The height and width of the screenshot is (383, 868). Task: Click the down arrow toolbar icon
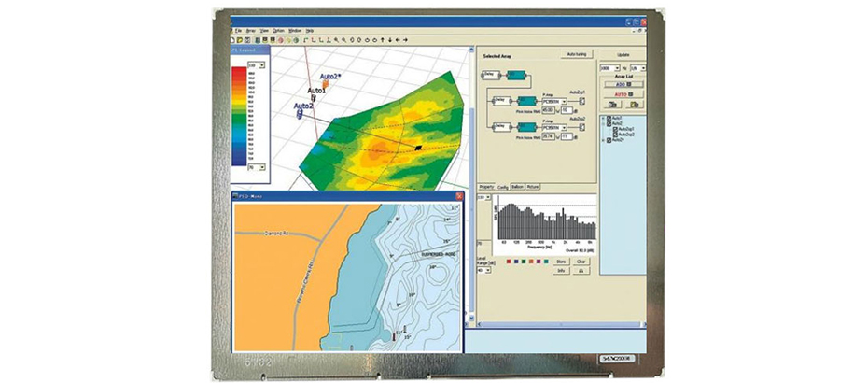click(390, 40)
